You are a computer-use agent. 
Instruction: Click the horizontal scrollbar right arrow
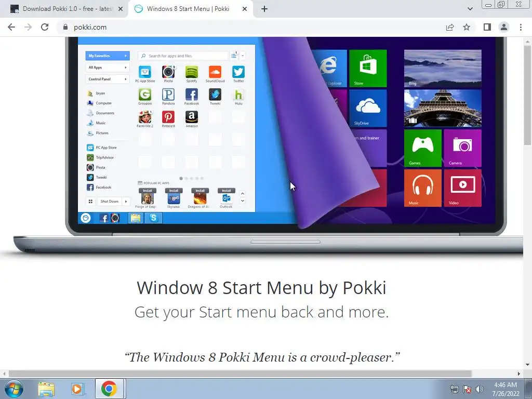(x=519, y=374)
